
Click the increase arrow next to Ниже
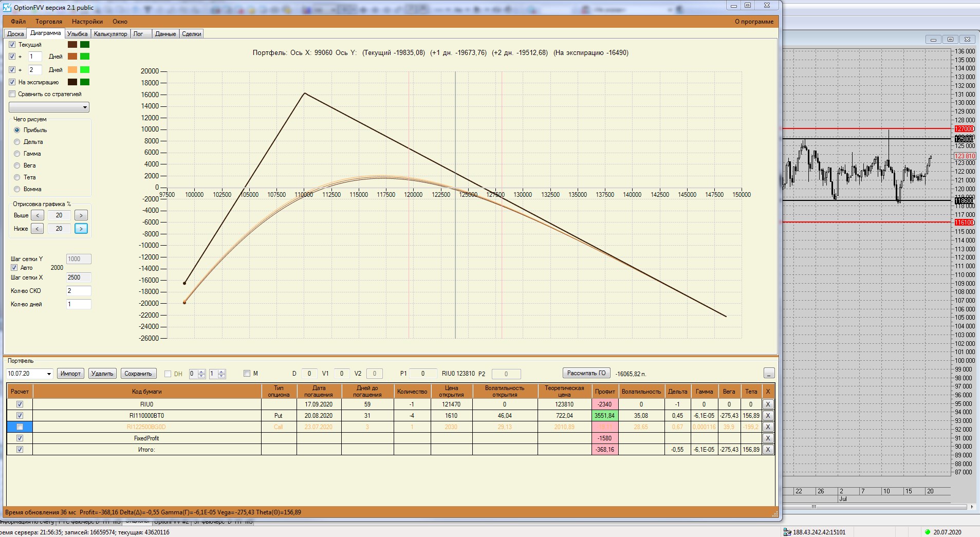coord(81,229)
